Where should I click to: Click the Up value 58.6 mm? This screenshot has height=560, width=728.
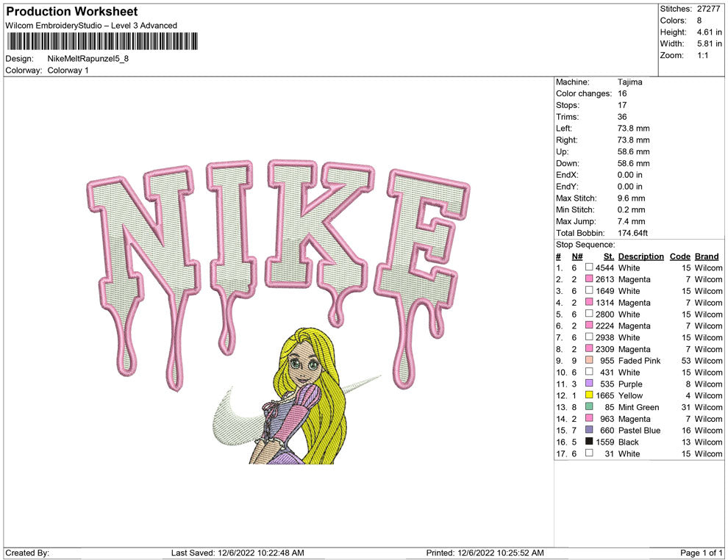point(633,151)
